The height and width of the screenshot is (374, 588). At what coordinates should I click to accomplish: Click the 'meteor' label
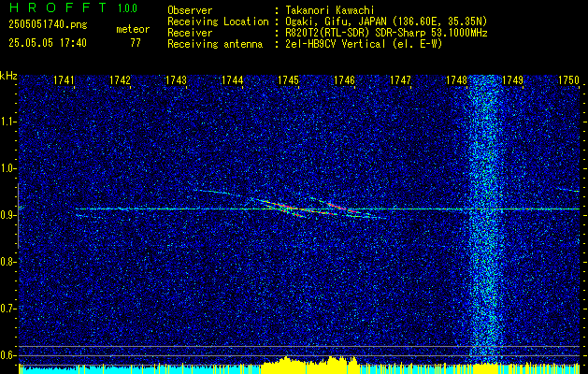[x=133, y=29]
